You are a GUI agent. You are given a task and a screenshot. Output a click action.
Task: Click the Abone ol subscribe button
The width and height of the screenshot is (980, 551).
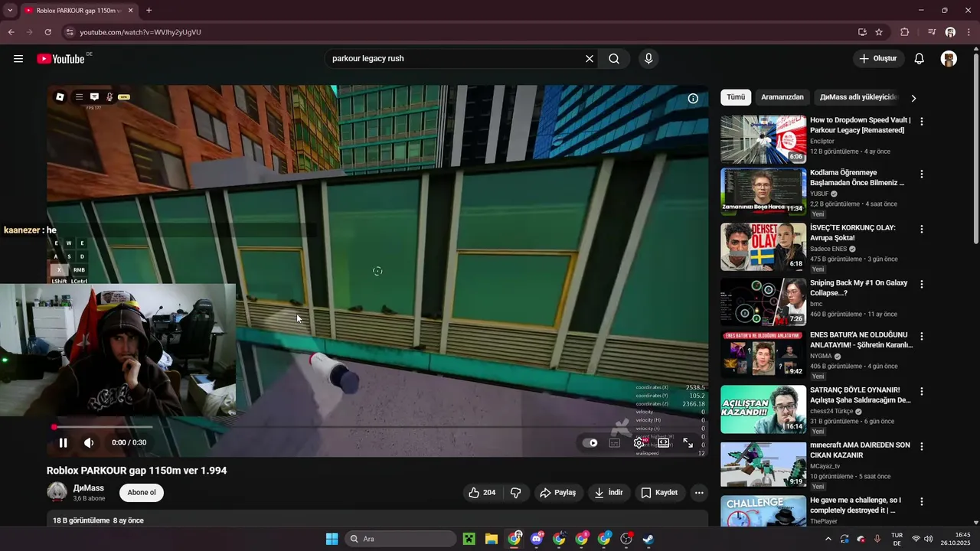click(x=142, y=493)
